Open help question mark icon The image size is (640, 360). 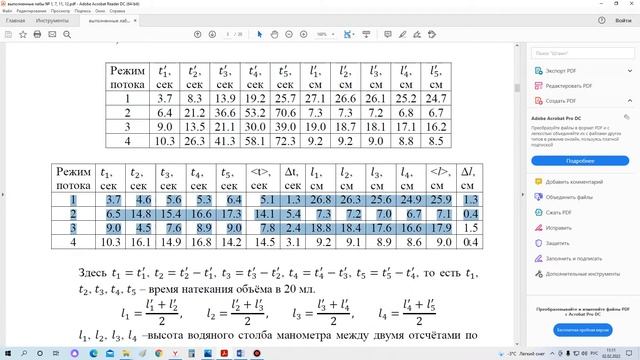coord(602,20)
